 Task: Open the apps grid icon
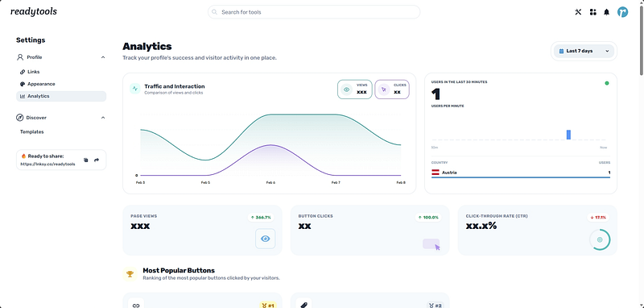click(x=592, y=12)
